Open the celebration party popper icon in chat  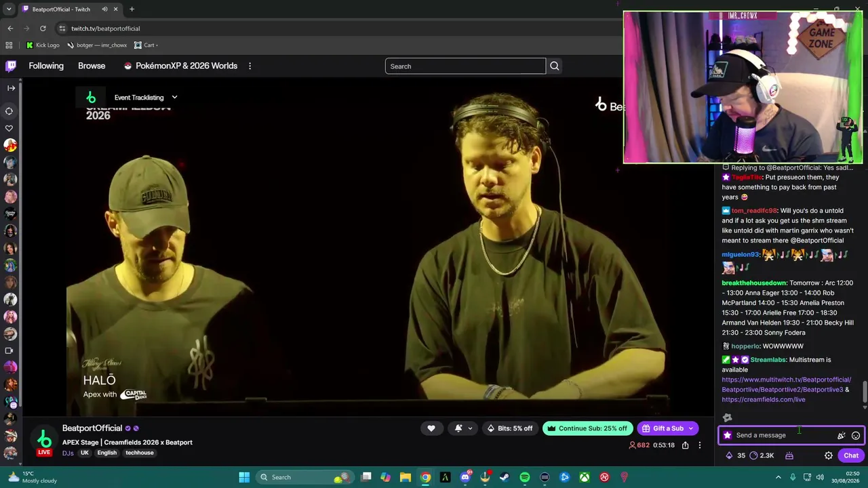pos(842,435)
